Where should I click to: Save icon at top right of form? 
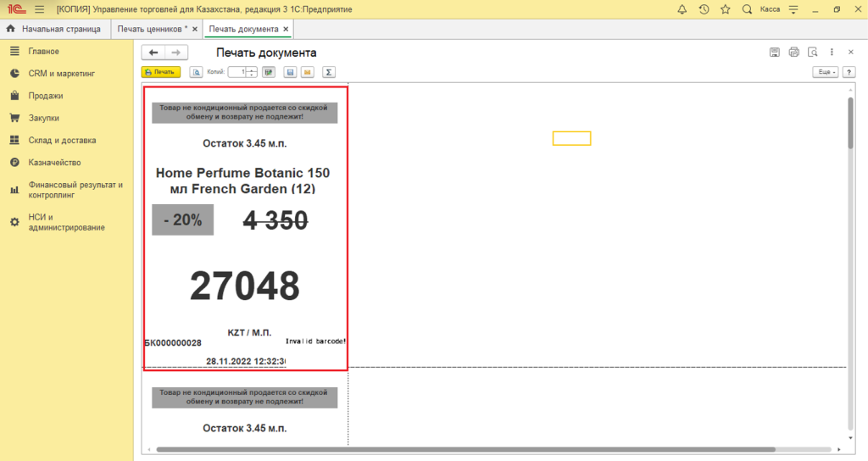[775, 52]
